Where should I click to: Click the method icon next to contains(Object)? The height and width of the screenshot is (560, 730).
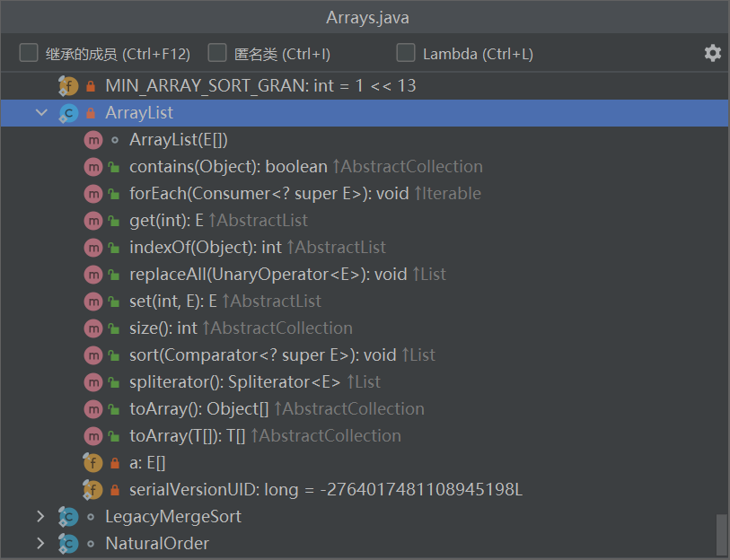(x=94, y=166)
